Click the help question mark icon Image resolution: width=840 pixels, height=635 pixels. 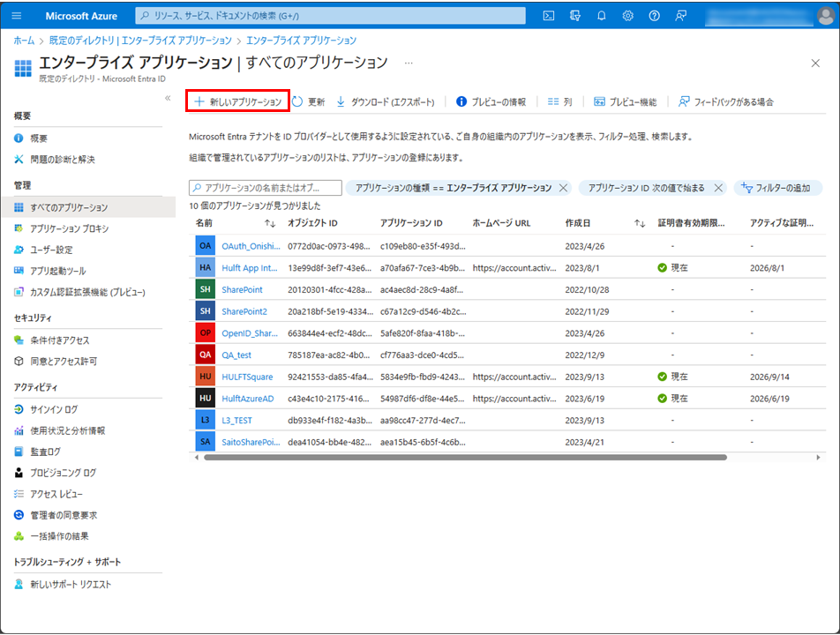point(654,15)
